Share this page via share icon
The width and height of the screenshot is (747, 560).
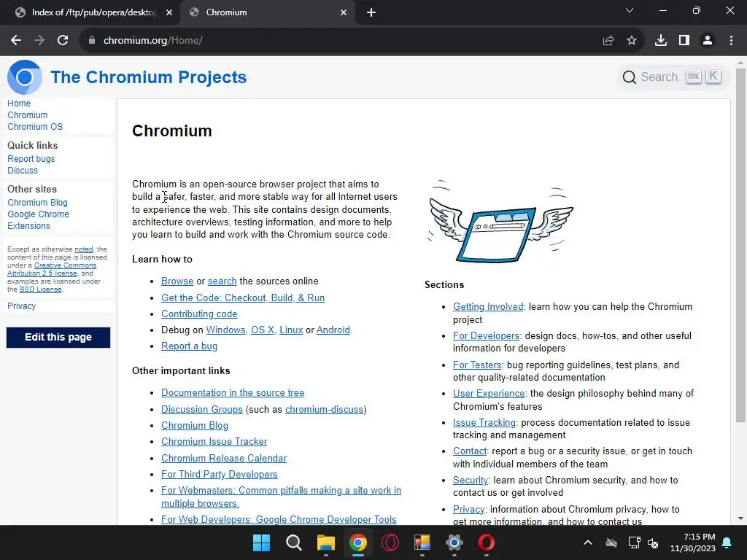[x=608, y=41]
